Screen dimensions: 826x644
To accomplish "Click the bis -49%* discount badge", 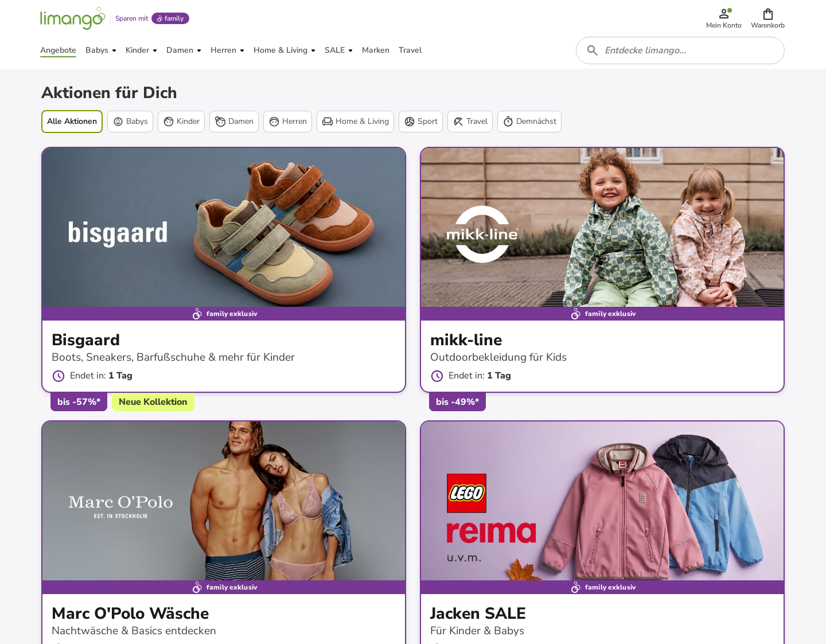I will [457, 402].
